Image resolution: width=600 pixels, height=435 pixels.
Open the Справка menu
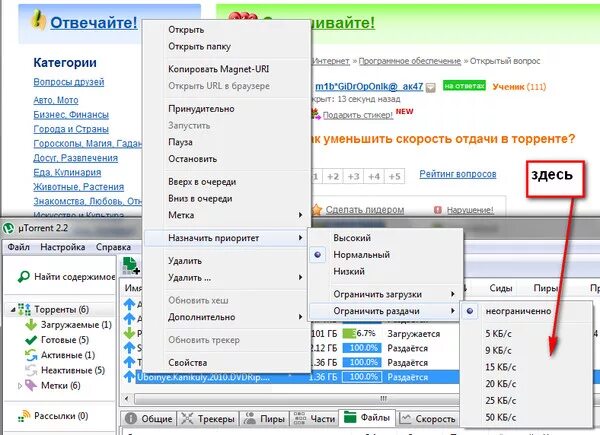point(113,247)
